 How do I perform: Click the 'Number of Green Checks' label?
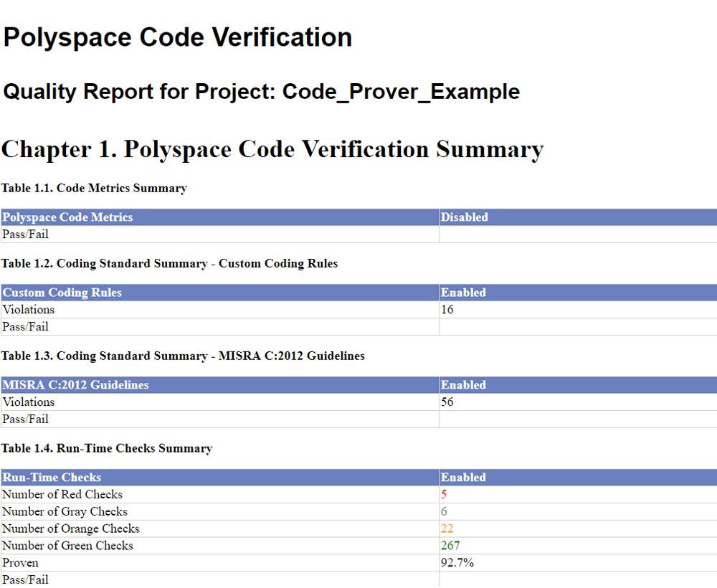67,546
